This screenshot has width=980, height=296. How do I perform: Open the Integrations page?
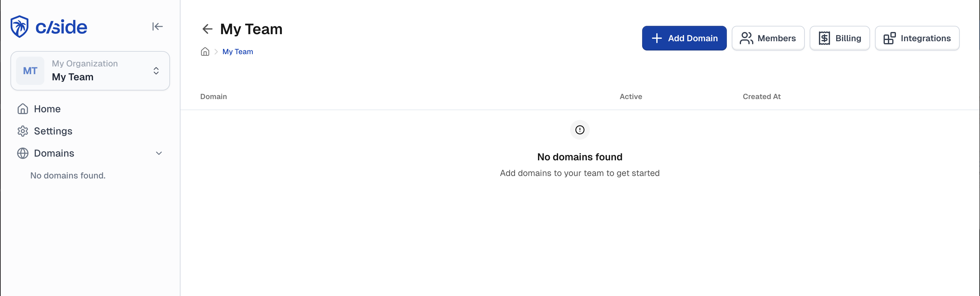point(917,38)
